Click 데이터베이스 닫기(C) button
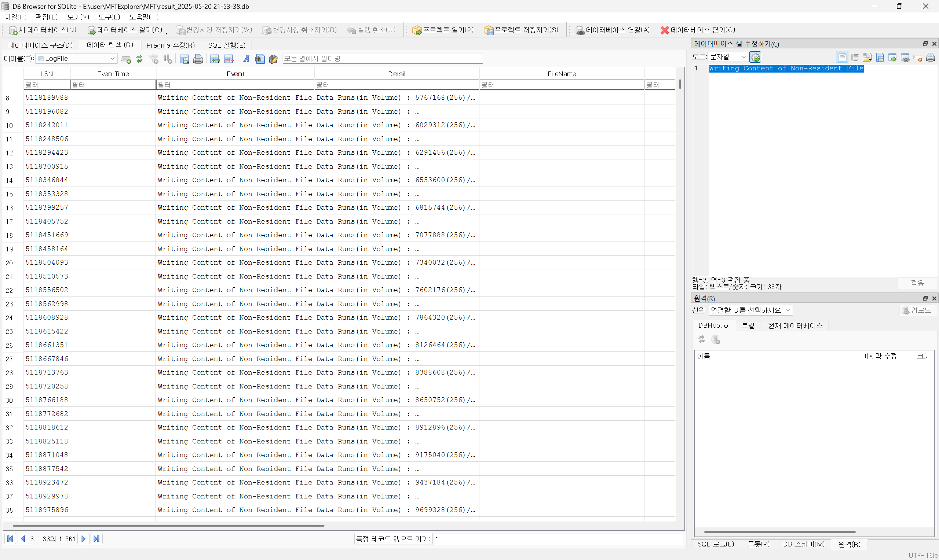The height and width of the screenshot is (560, 939). pyautogui.click(x=697, y=30)
